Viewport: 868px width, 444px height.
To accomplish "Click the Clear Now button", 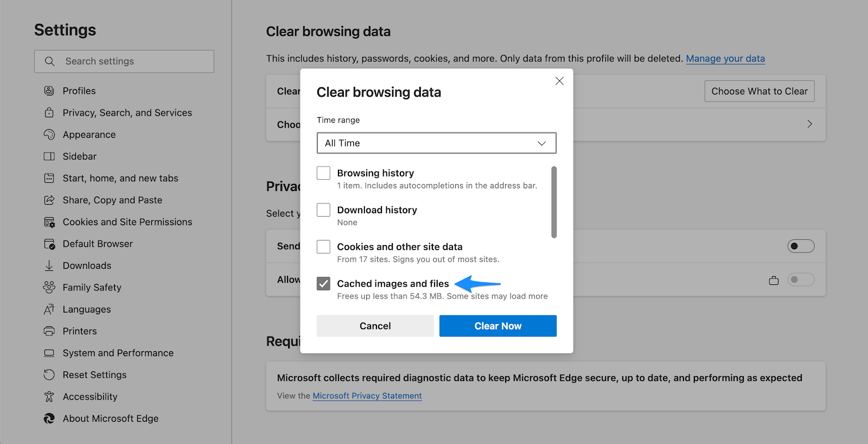I will click(x=498, y=326).
